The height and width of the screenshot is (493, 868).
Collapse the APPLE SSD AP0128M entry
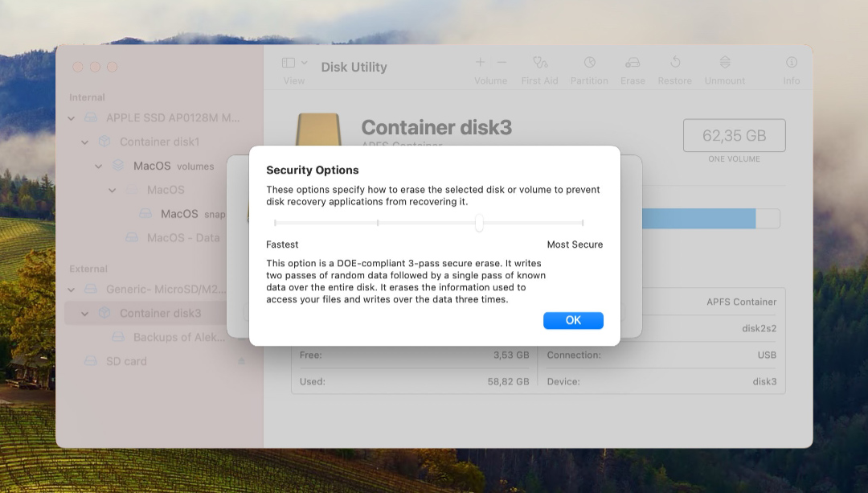(x=72, y=117)
